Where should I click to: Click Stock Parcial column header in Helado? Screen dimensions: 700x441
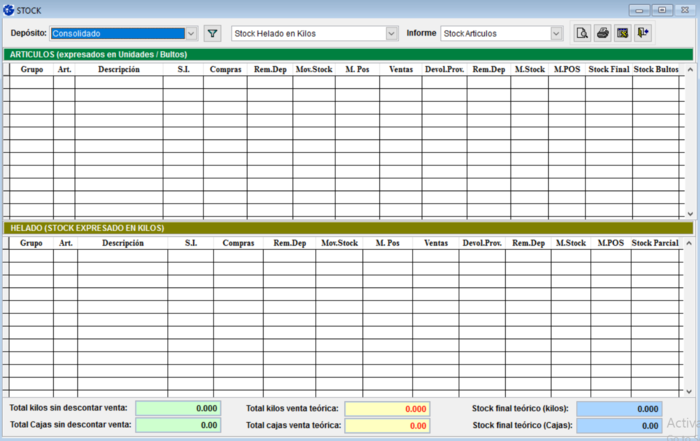[x=655, y=243]
